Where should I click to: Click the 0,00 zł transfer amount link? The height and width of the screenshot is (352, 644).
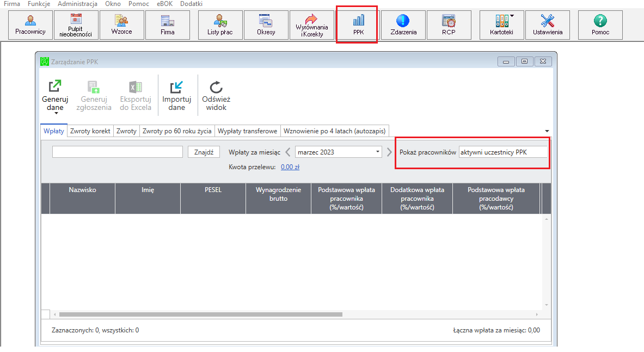tap(290, 167)
